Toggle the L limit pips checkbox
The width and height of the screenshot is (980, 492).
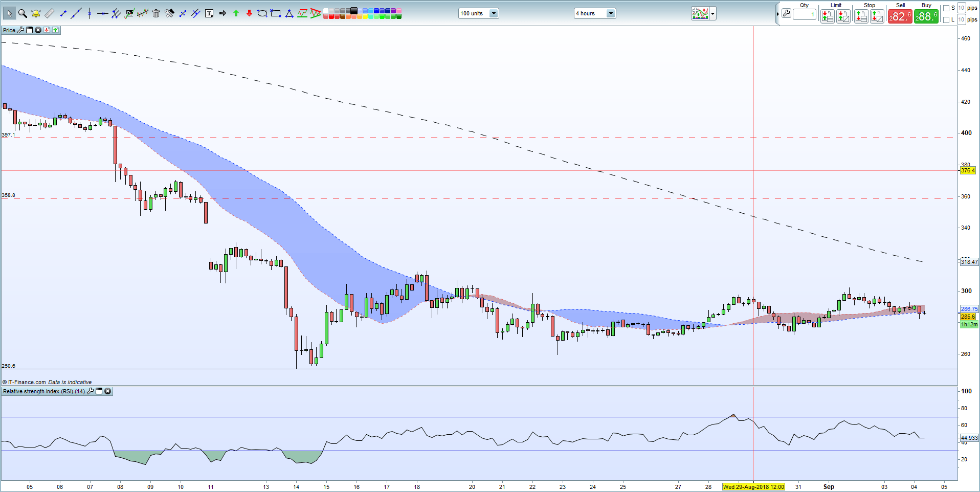pos(946,19)
